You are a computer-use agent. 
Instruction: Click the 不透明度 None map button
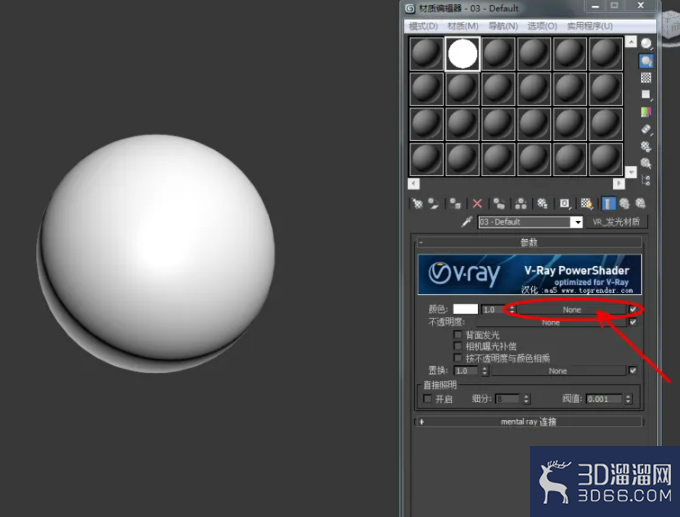[551, 322]
